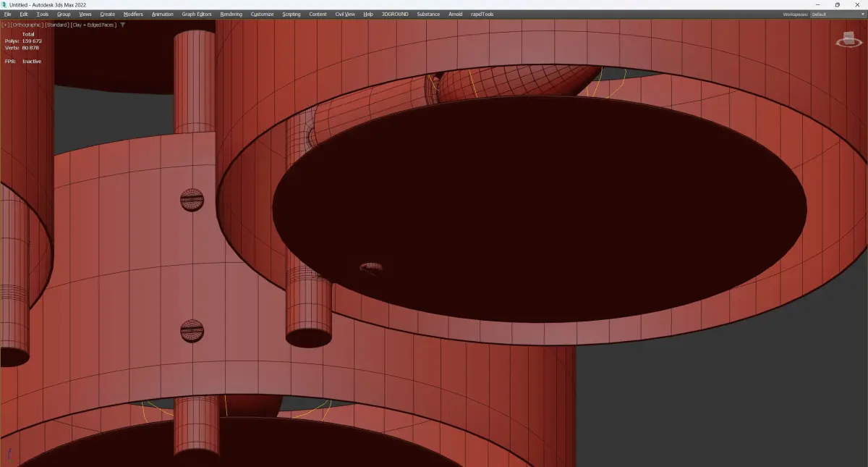Open the Graph Editors menu
Image resolution: width=868 pixels, height=467 pixels.
(197, 14)
